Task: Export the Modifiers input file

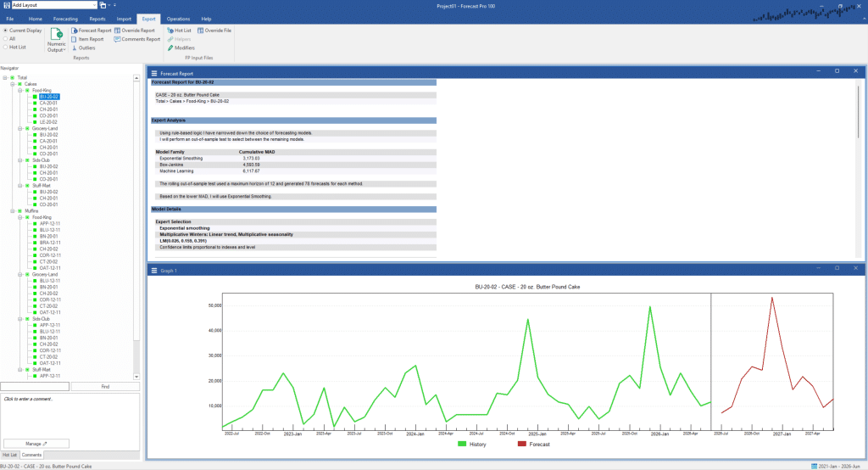Action: pyautogui.click(x=184, y=48)
